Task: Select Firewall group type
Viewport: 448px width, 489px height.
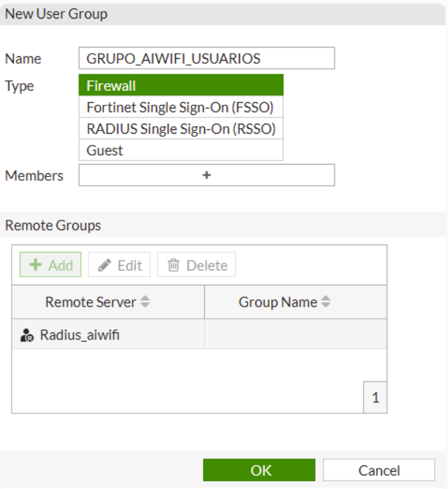Action: pos(181,85)
